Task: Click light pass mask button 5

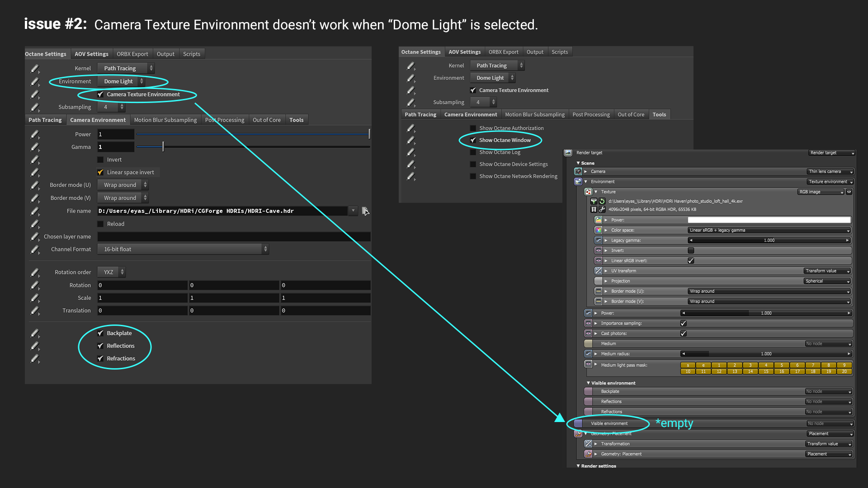Action: tap(781, 365)
